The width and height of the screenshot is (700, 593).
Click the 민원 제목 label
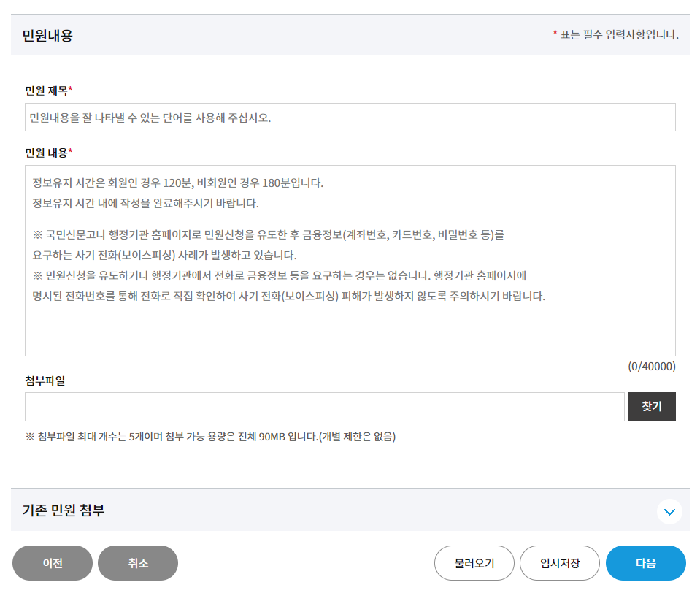[x=48, y=91]
